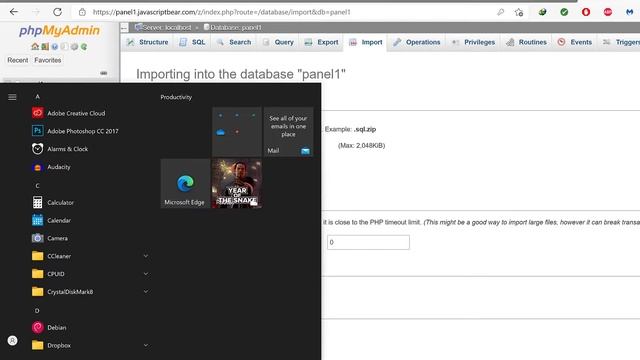This screenshot has height=360, width=640.
Task: Open phpMyAdmin documentation blue icon
Action: coord(55,47)
